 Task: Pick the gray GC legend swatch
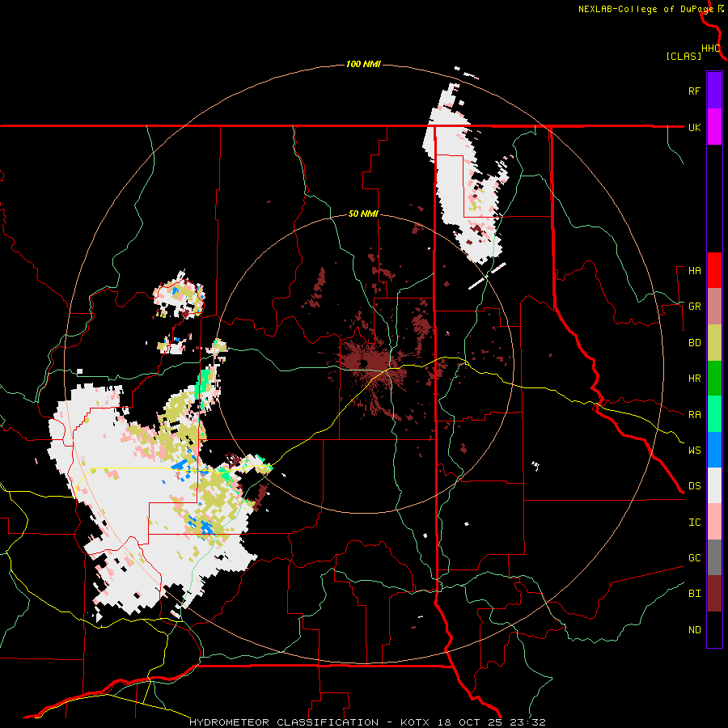click(714, 557)
